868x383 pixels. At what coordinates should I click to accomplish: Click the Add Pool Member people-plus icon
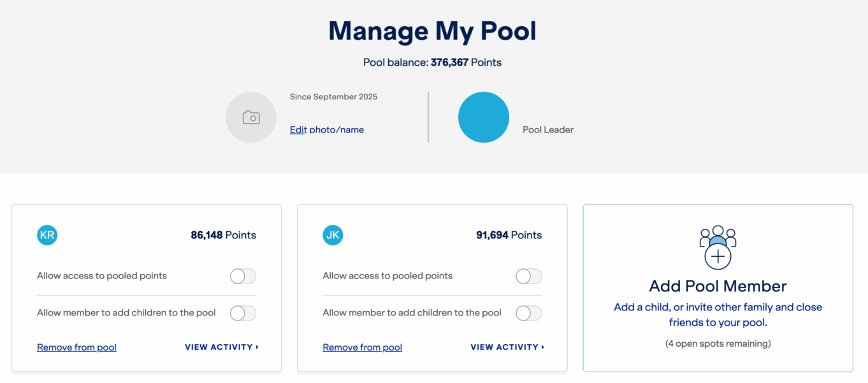coord(718,247)
